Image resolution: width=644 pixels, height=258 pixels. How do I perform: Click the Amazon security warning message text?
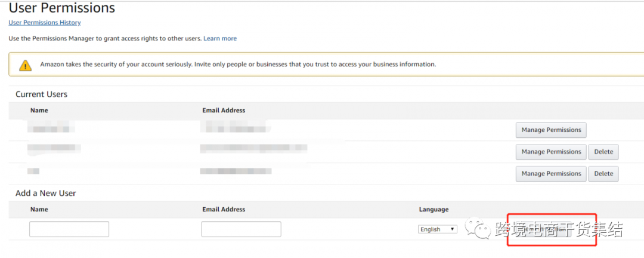tap(238, 64)
